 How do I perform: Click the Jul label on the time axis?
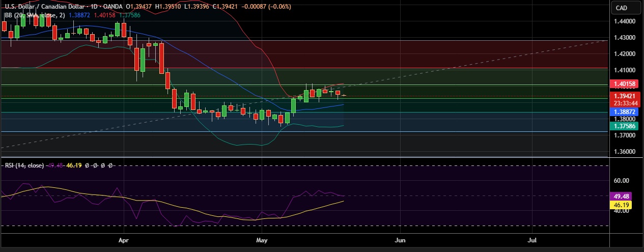click(533, 239)
